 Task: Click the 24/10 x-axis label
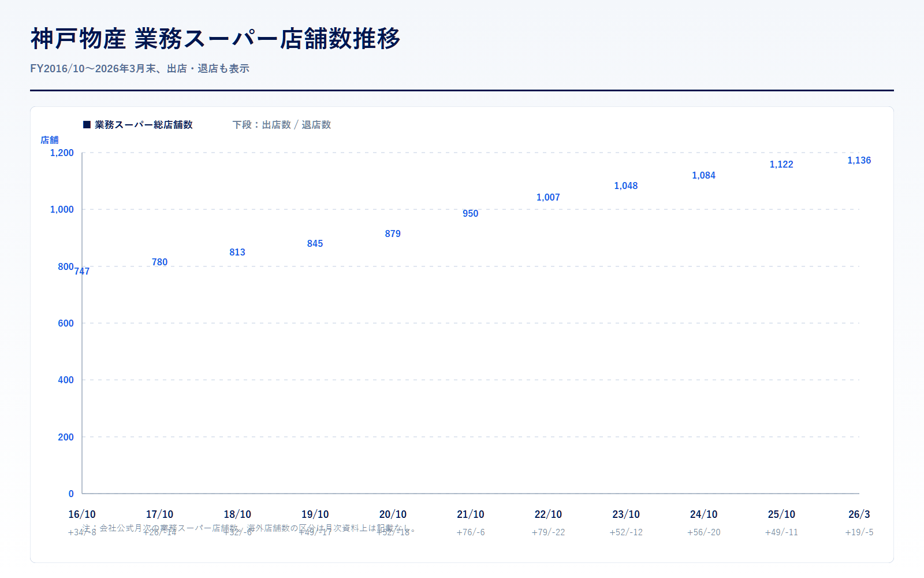click(x=704, y=514)
